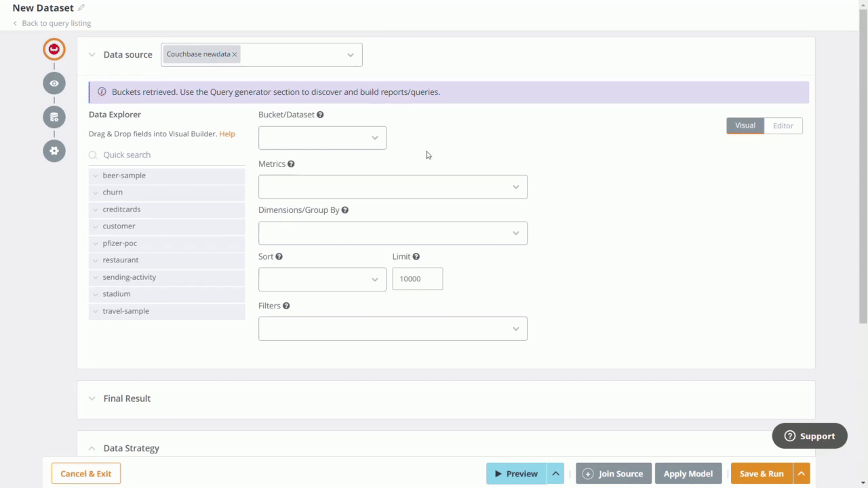Screen dimensions: 868x488
Task: Open the Metrics help icon
Action: point(290,163)
